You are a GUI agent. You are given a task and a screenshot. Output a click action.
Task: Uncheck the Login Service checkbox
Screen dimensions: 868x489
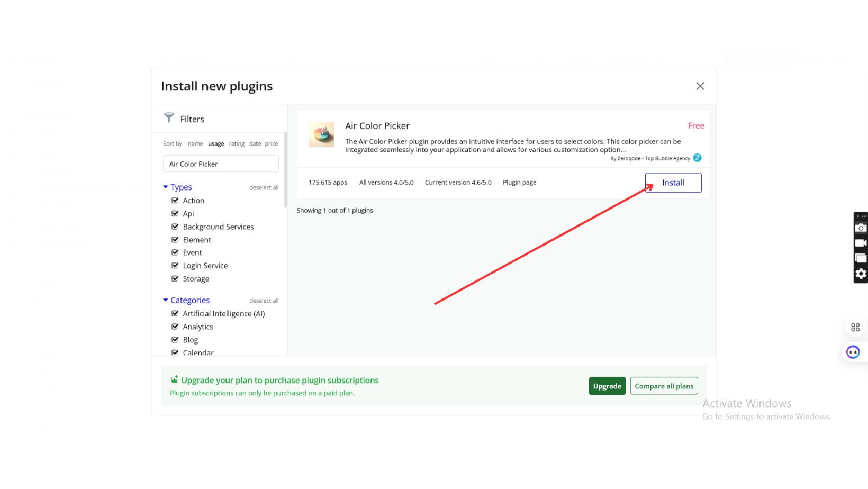(175, 266)
